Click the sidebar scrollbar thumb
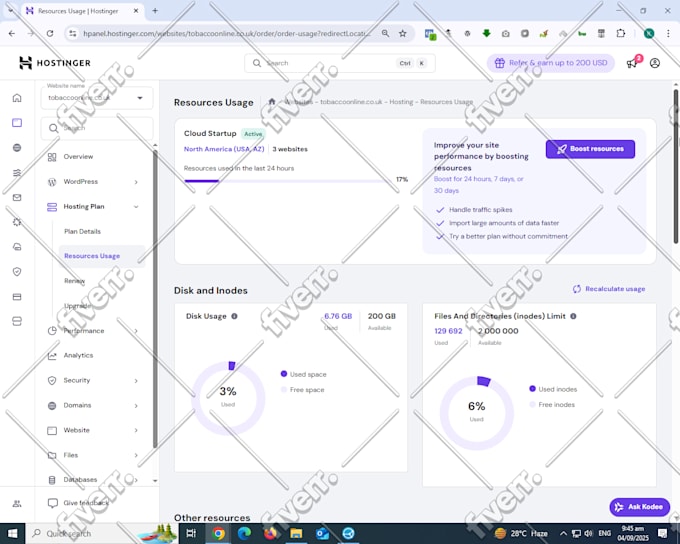The width and height of the screenshot is (680, 544). [155, 299]
